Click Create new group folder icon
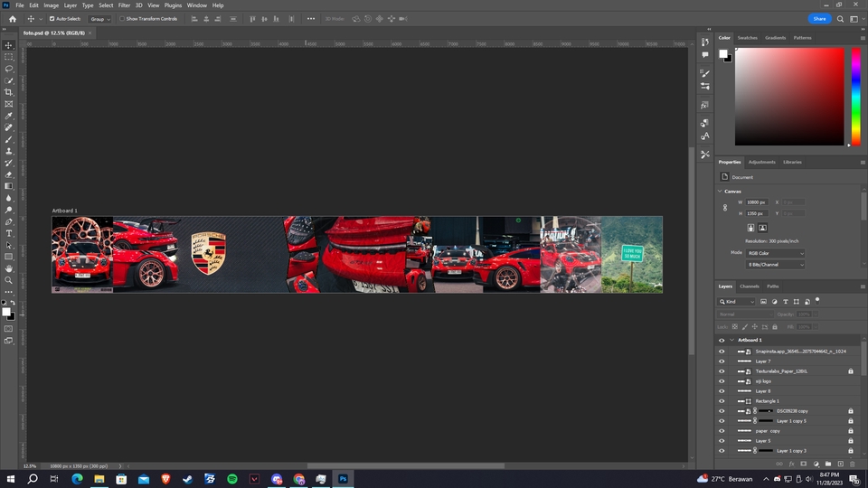The image size is (868, 488). 828,464
